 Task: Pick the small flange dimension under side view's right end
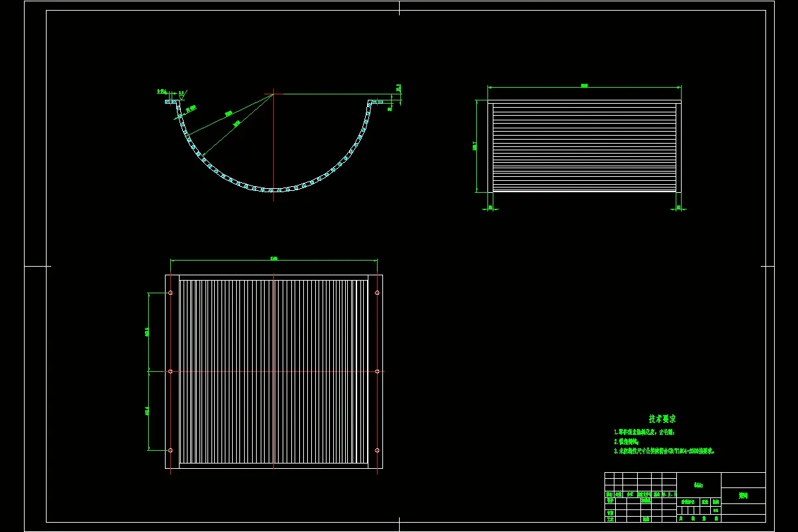click(x=679, y=208)
